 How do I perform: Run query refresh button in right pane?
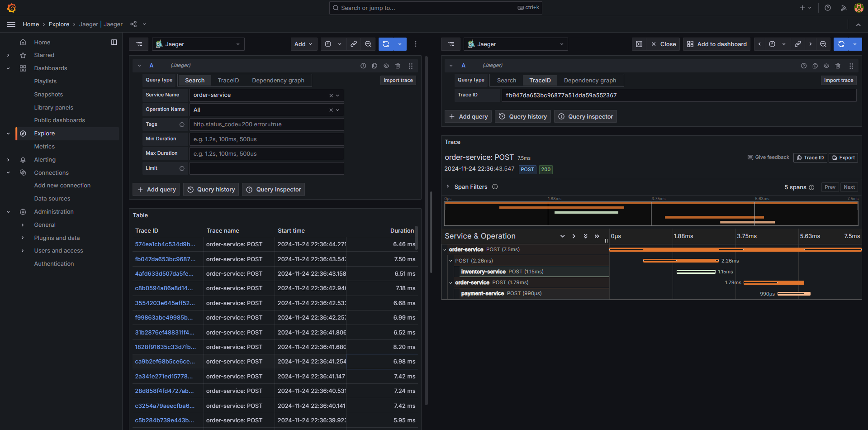pos(841,44)
